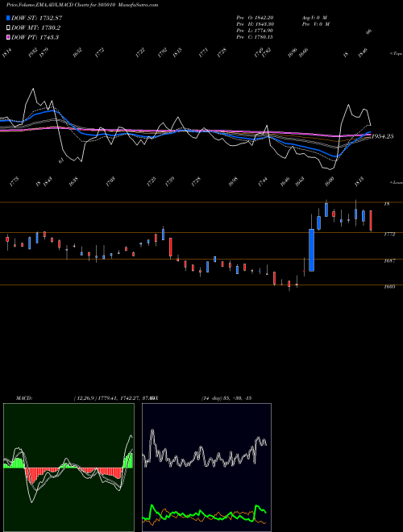Click the 'Pre L: 1774.90' value
This screenshot has width=403, height=532.
[x=255, y=31]
